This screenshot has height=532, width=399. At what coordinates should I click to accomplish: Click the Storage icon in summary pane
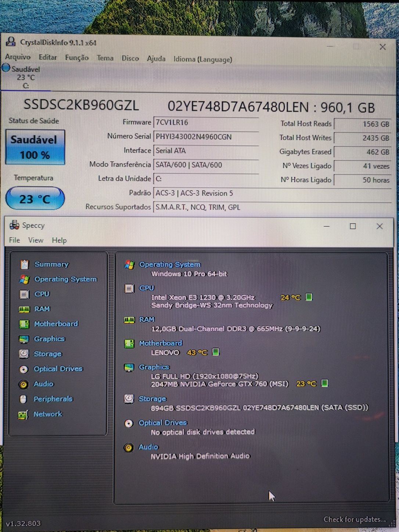129,399
